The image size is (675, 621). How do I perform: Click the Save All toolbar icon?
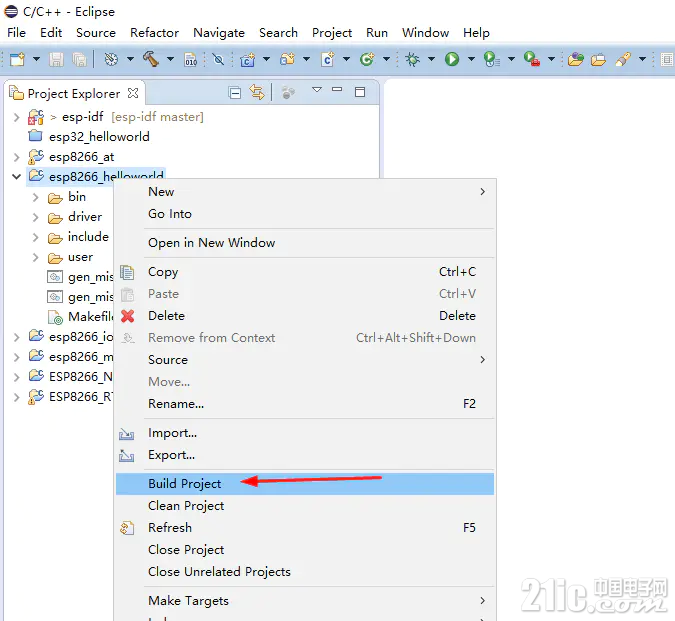tap(79, 59)
